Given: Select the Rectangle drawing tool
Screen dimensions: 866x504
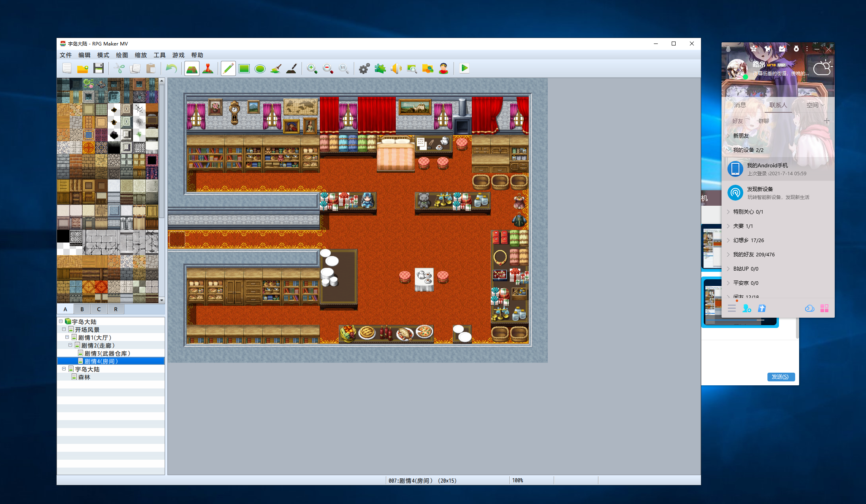Looking at the screenshot, I should (x=244, y=69).
